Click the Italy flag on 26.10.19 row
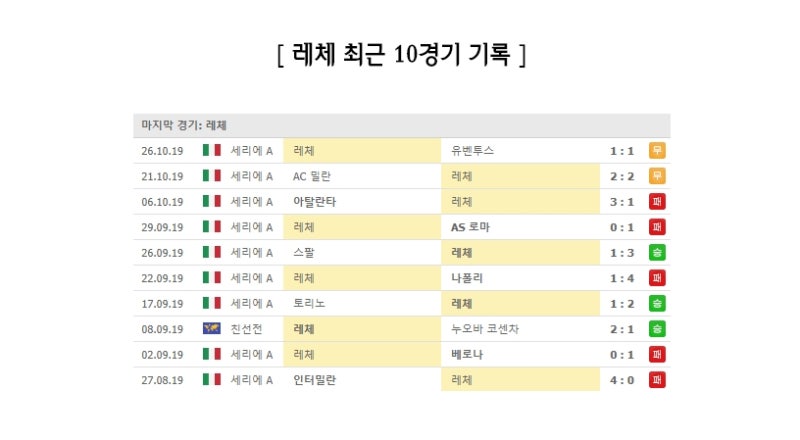The image size is (800, 440). tap(212, 150)
